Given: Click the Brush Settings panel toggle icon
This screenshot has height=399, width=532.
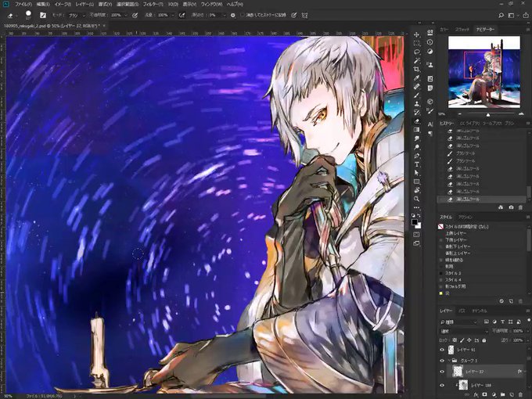Looking at the screenshot, I should pos(43,16).
